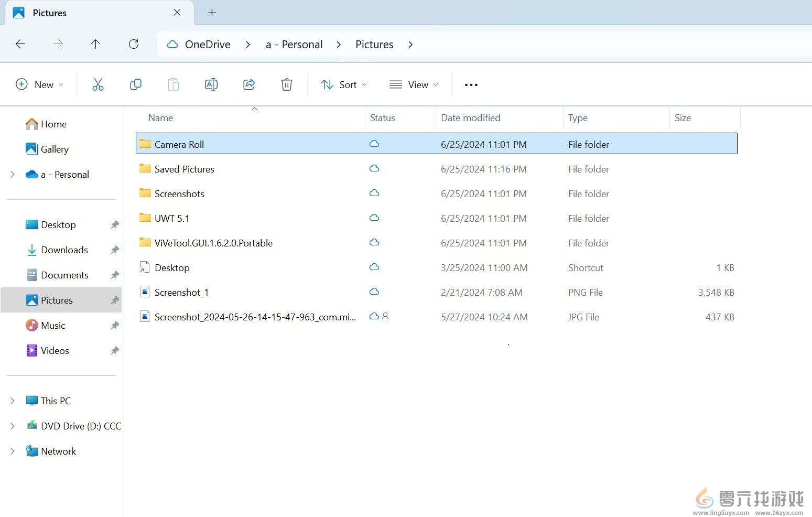Image resolution: width=812 pixels, height=517 pixels.
Task: Navigate back with the back arrow
Action: pos(20,44)
